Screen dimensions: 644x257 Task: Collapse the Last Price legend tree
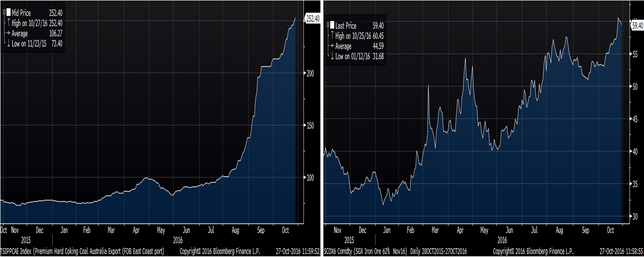pos(329,26)
